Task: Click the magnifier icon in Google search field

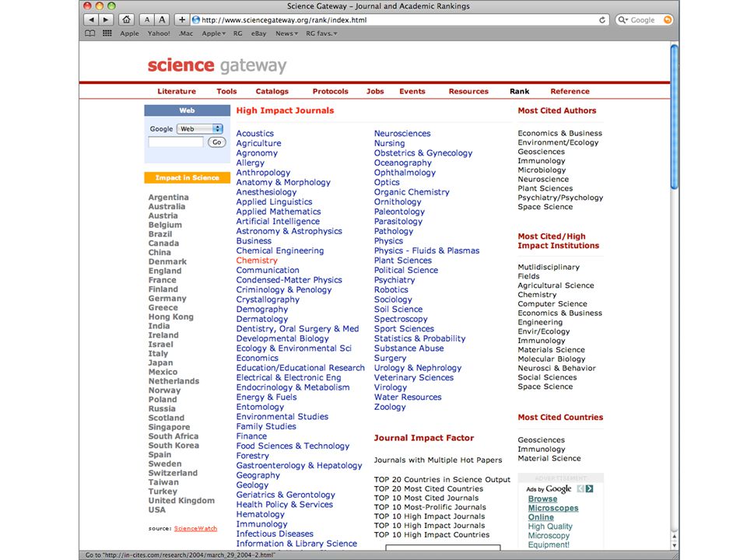Action: (x=622, y=20)
